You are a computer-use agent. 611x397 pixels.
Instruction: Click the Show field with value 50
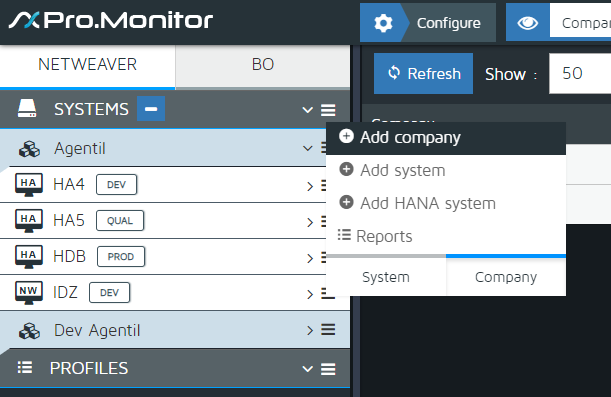580,74
